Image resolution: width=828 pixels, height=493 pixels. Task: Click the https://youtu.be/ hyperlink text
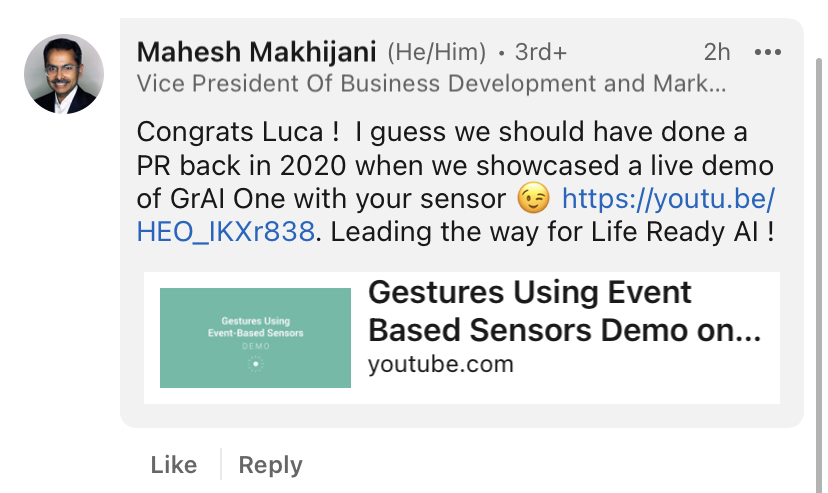(668, 200)
